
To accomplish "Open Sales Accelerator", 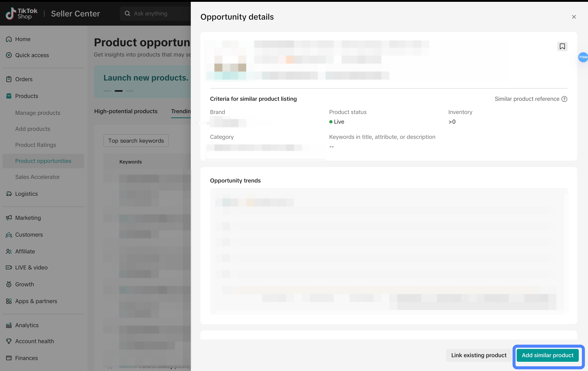I will pos(37,177).
